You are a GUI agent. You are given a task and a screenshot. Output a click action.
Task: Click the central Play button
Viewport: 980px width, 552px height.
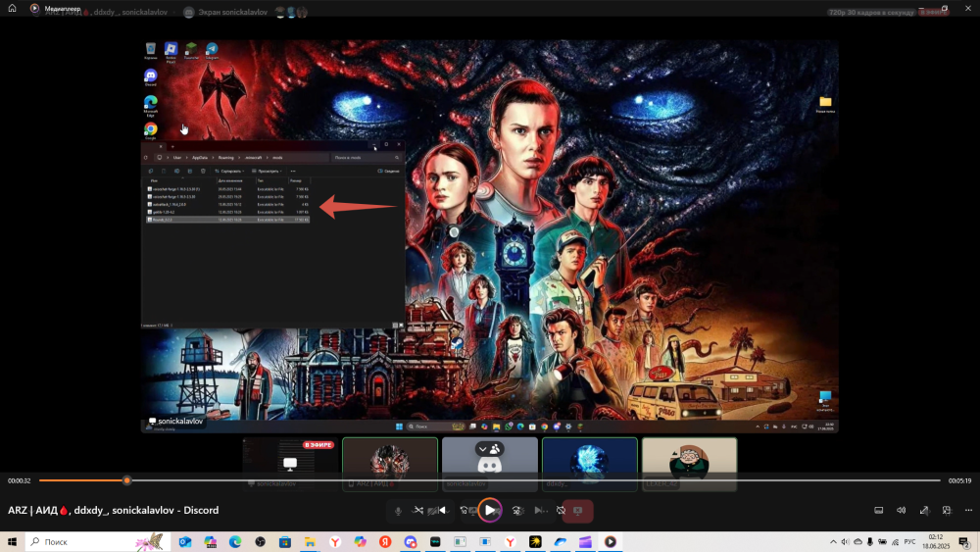point(490,511)
